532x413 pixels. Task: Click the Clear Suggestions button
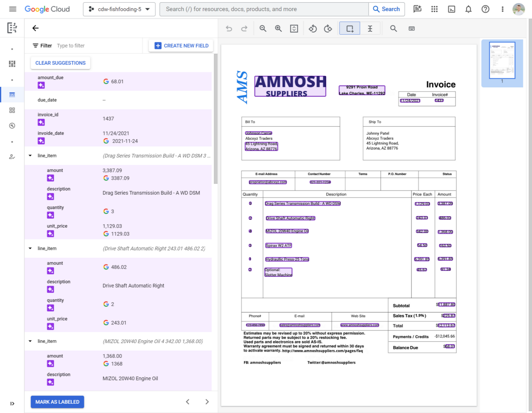tap(60, 63)
